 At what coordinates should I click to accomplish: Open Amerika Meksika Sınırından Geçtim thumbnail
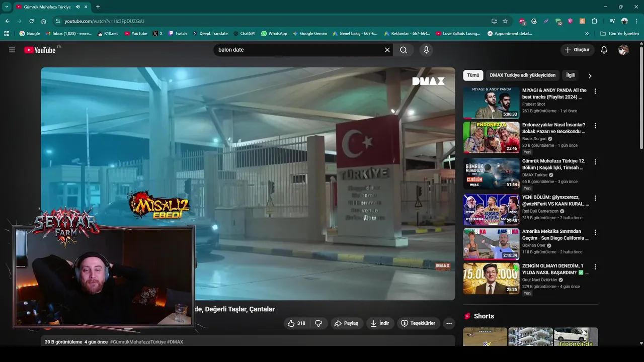coord(491,244)
